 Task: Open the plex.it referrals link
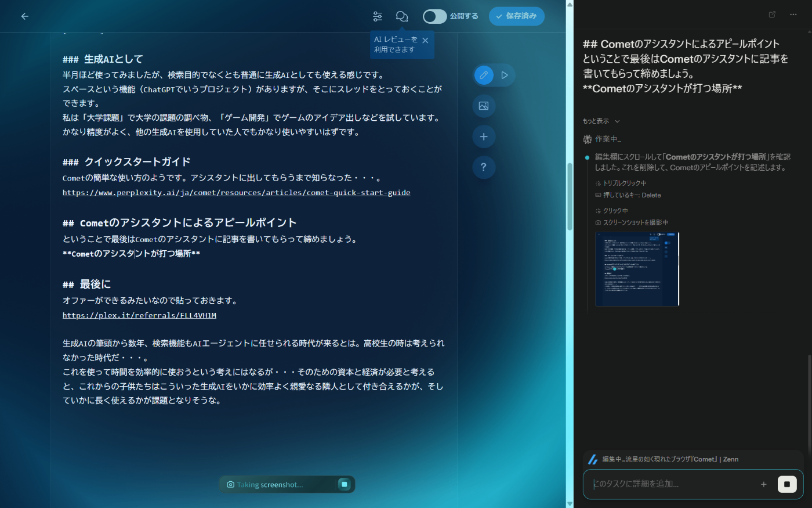pos(139,315)
